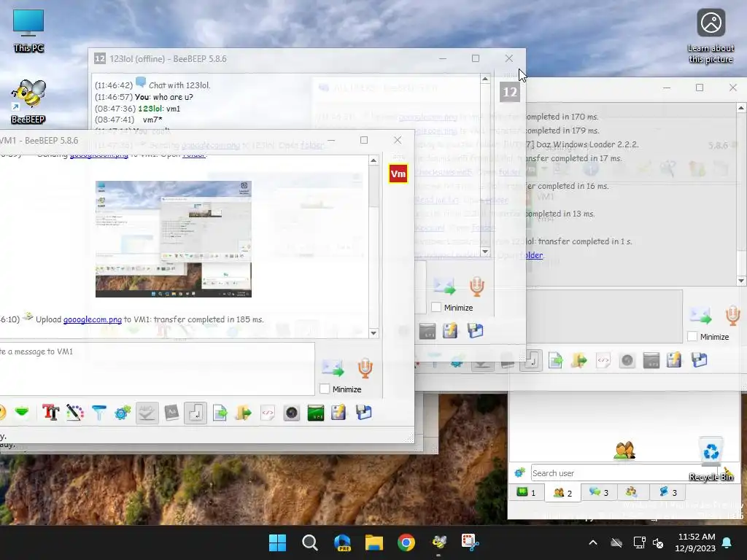Screen dimensions: 747x560
Task: Select the green tab labeled 1 in BeeBEEP main window
Action: pyautogui.click(x=527, y=492)
